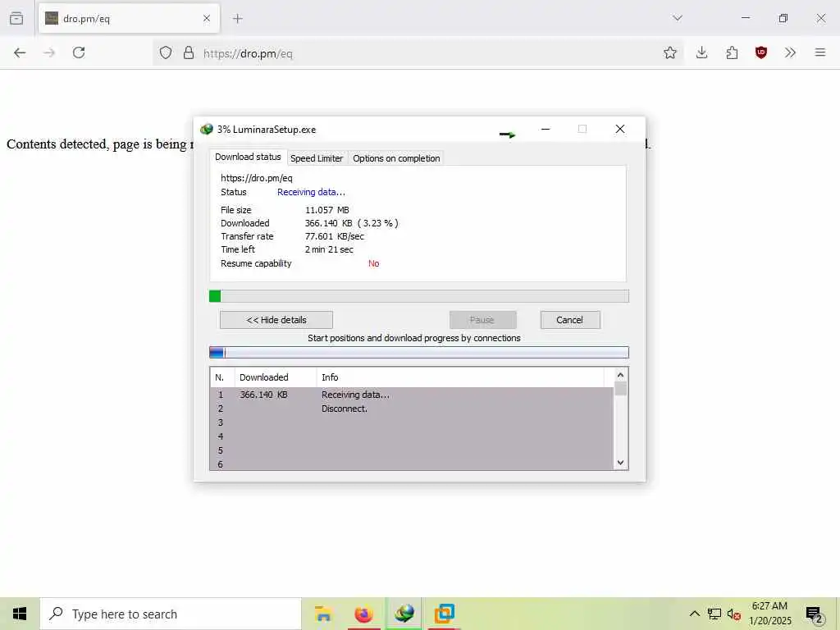840x630 pixels.
Task: Click the taskbar search box
Action: (x=171, y=614)
